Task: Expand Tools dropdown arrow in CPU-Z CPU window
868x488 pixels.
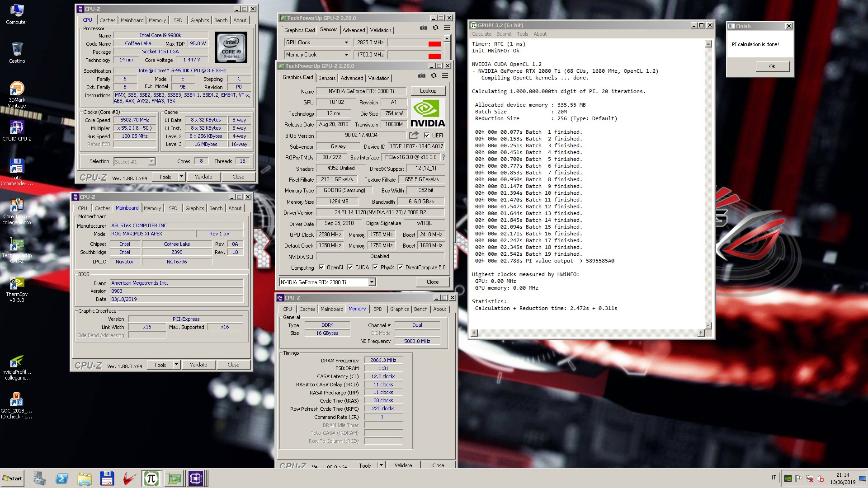Action: (181, 177)
